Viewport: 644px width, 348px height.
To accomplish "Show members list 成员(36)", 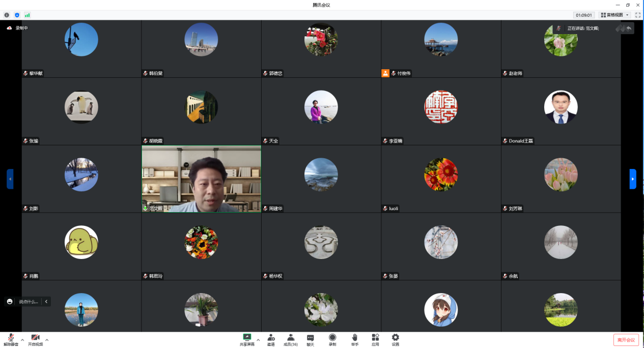I will pos(291,338).
